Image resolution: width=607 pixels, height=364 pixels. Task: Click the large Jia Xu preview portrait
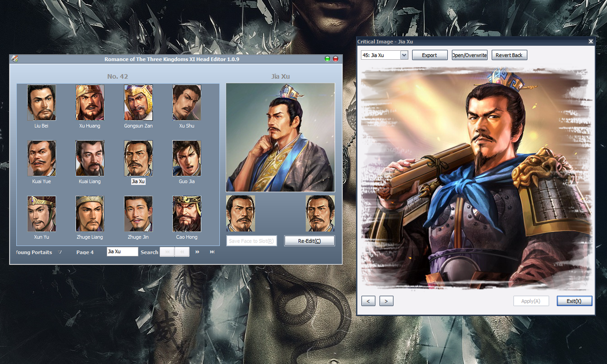(280, 137)
